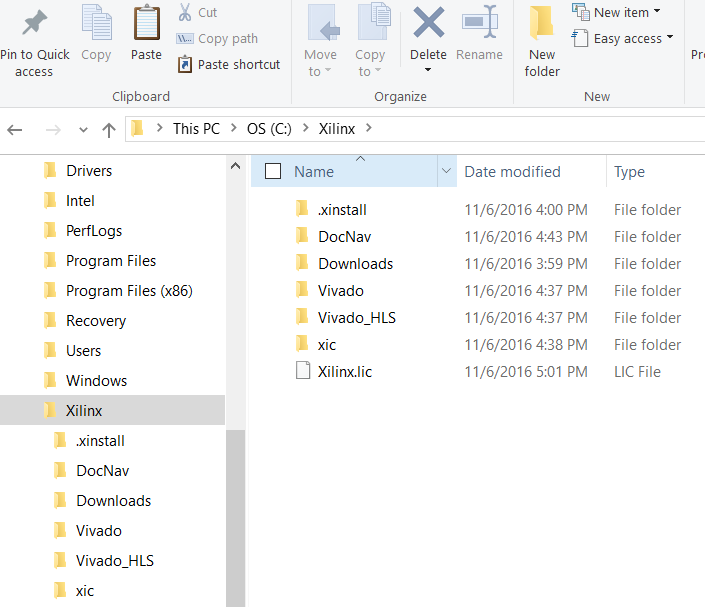
Task: Go up one folder level
Action: [108, 130]
